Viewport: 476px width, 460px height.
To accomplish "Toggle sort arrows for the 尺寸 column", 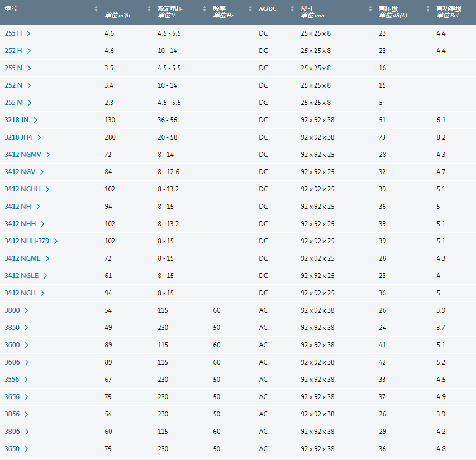I will click(x=370, y=9).
